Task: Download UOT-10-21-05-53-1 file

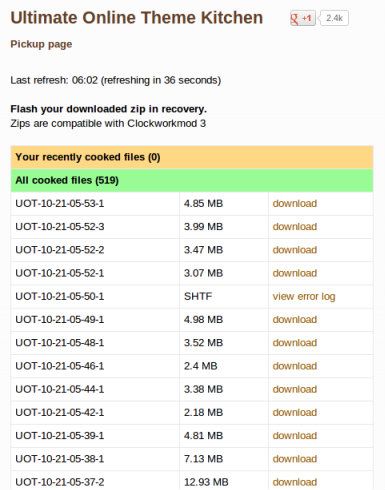Action: pyautogui.click(x=295, y=203)
